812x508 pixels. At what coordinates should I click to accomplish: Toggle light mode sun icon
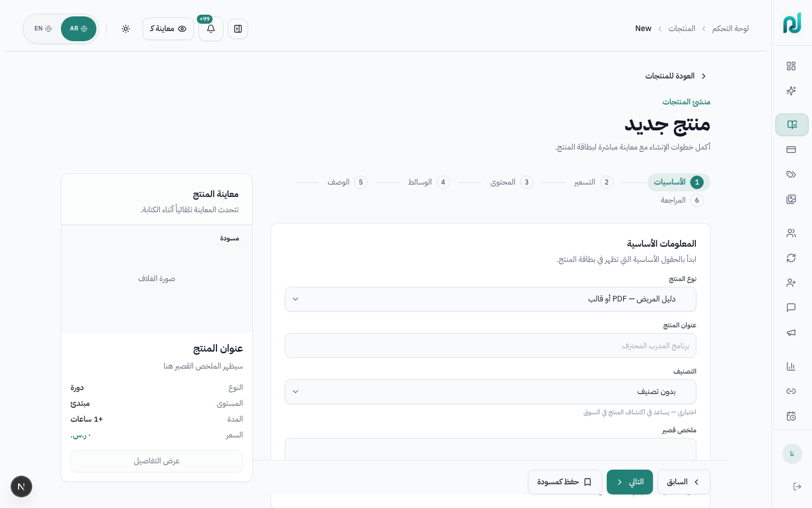coord(126,29)
